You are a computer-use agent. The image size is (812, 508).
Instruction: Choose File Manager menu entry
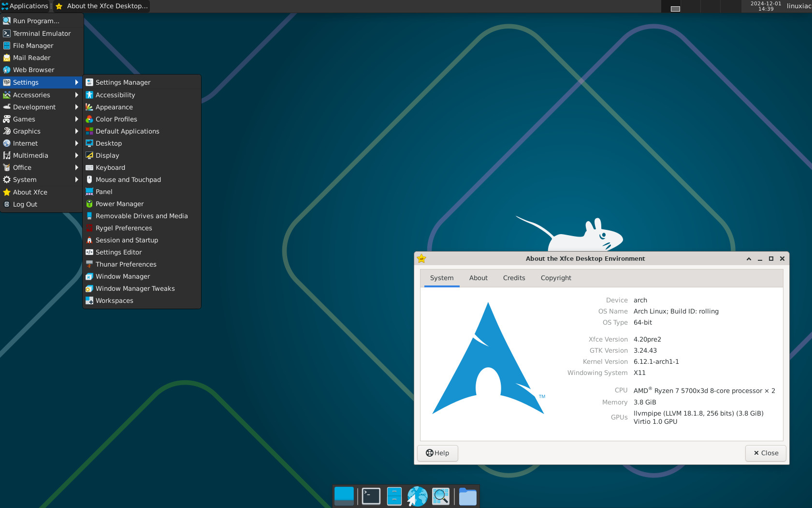pos(42,45)
